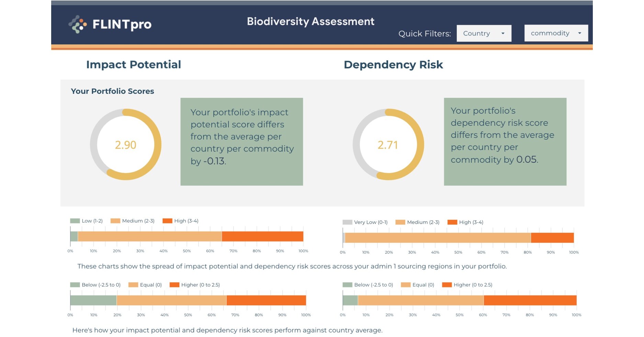This screenshot has width=644, height=337.
Task: Toggle the Higher (0 to 2.5) legend item
Action: click(x=174, y=284)
